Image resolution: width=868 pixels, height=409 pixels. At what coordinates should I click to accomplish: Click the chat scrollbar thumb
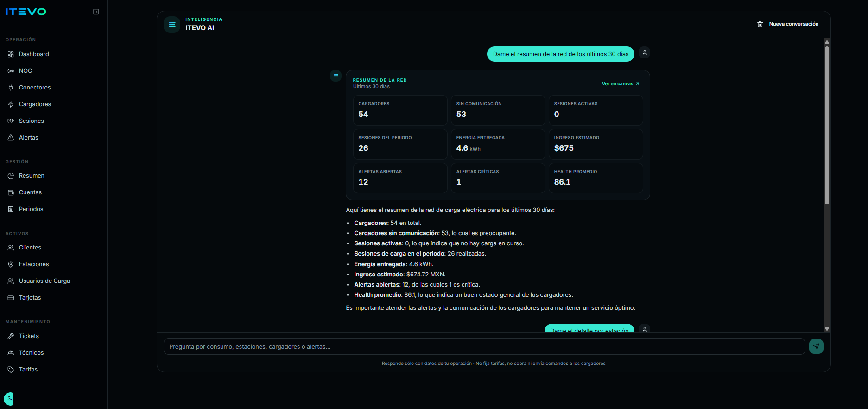(827, 125)
